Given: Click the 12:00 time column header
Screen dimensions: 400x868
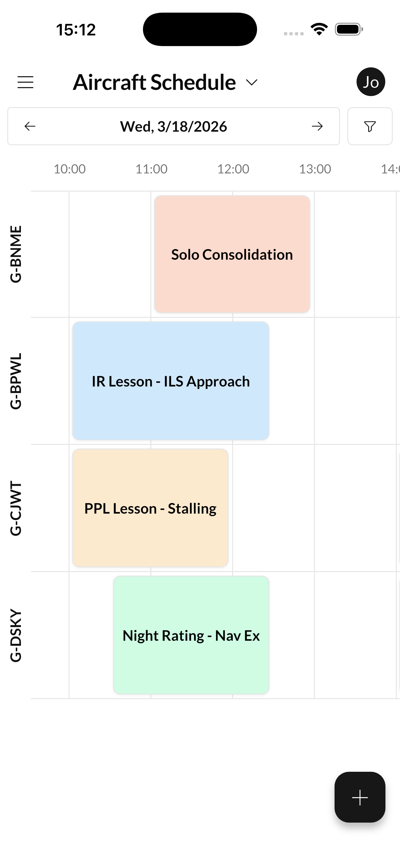Looking at the screenshot, I should tap(233, 169).
